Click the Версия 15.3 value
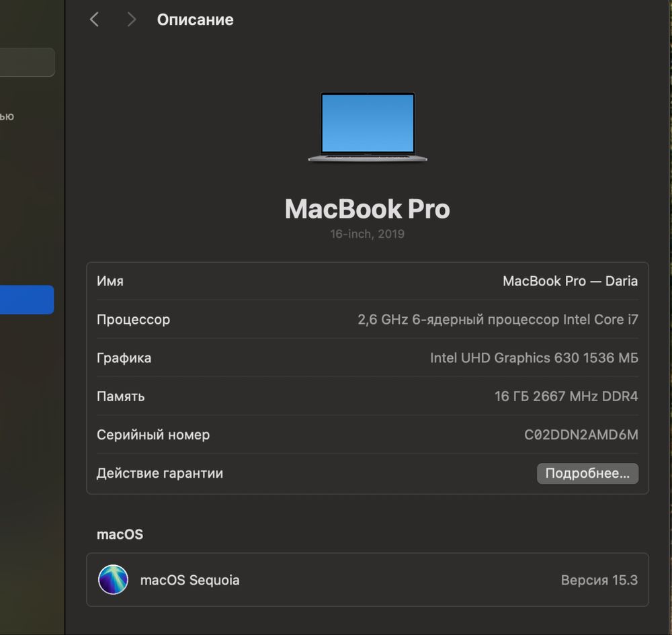This screenshot has height=635, width=672. pos(599,580)
